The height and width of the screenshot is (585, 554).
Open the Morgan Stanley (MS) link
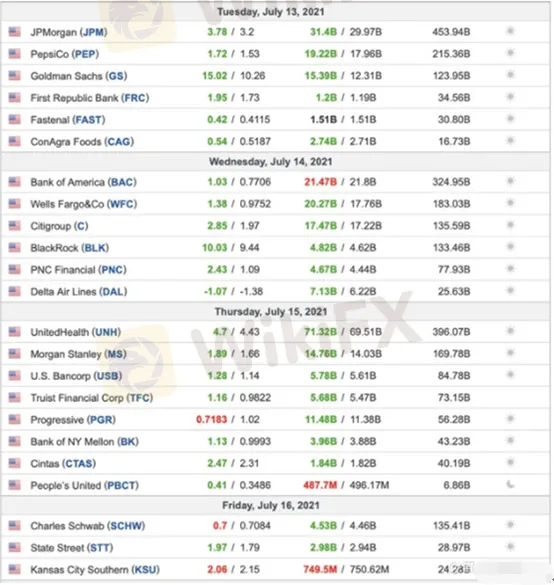point(79,354)
